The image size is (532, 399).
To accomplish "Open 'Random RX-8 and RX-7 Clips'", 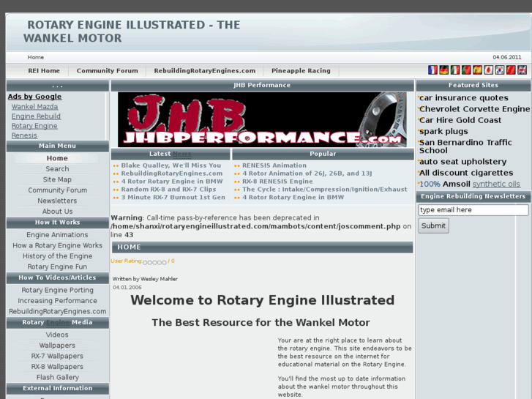I will [168, 189].
